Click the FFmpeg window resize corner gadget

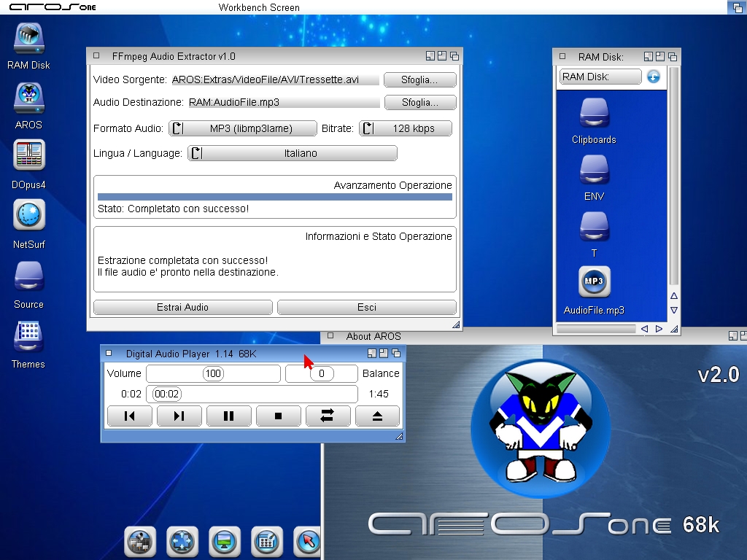click(456, 324)
